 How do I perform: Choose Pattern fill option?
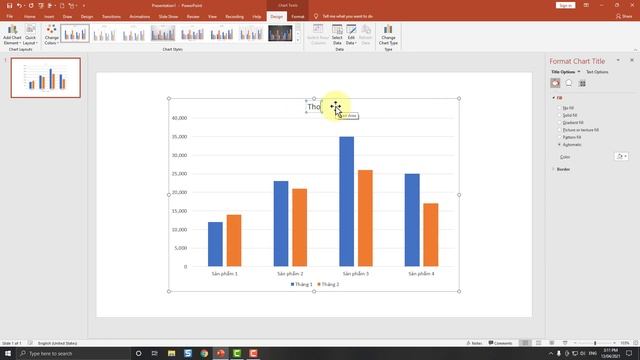[570, 138]
